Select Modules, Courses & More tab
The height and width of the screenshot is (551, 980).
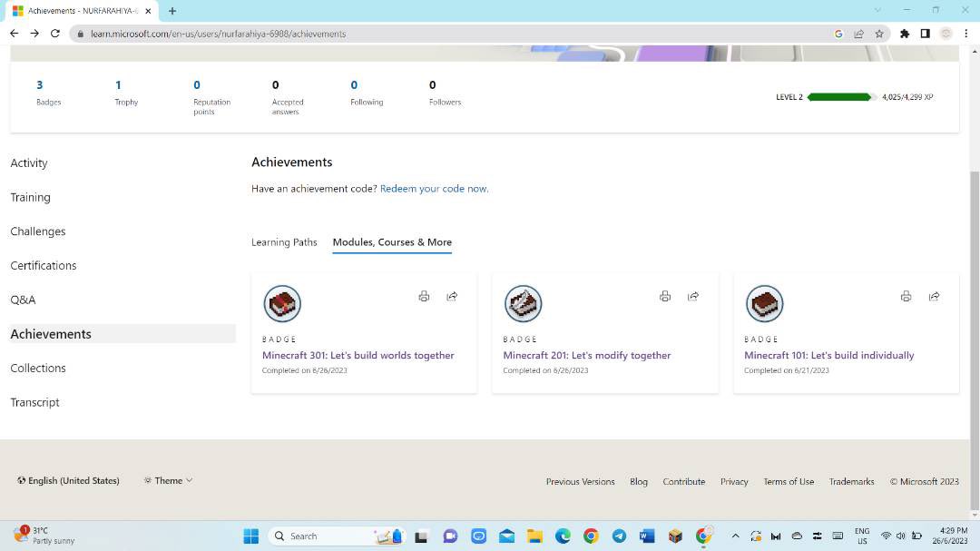pyautogui.click(x=392, y=242)
